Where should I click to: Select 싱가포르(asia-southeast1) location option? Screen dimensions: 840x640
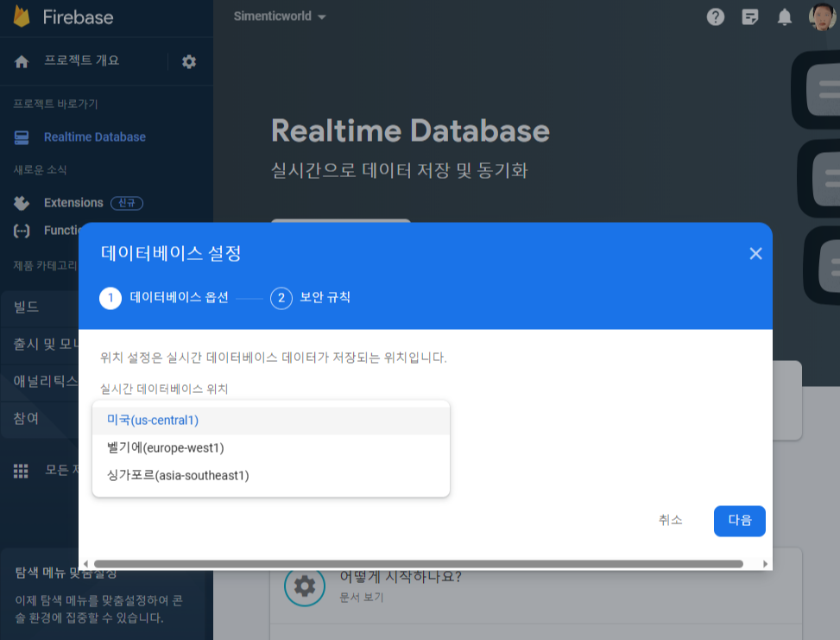(271, 475)
